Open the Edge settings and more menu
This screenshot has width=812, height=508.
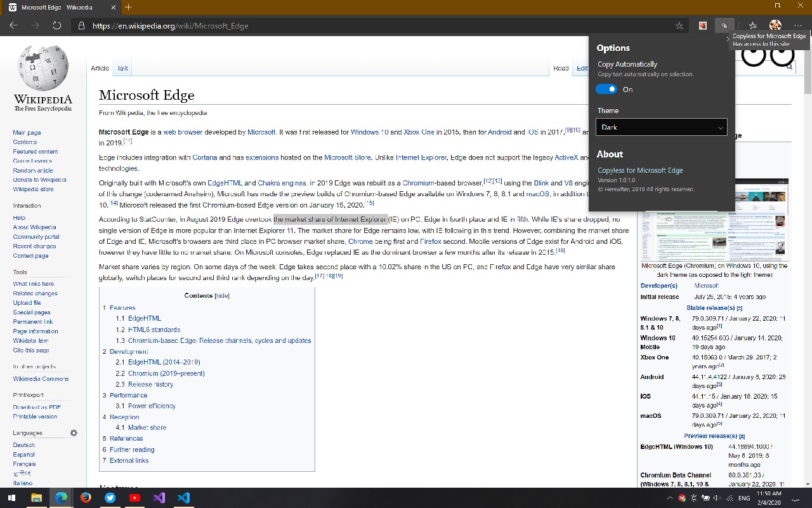(797, 25)
